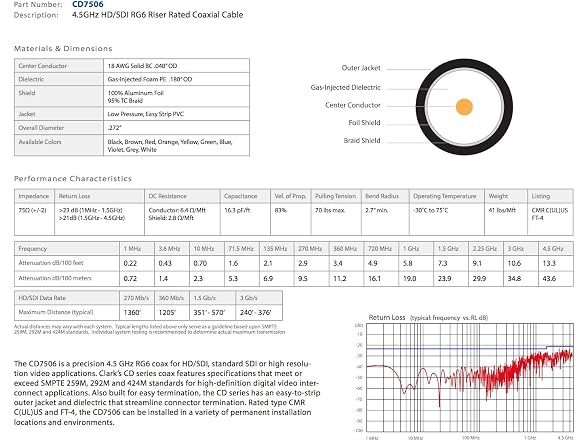The image size is (588, 441).
Task: Select the '18 AWG Solid BC .040" OD' cell
Action: pos(142,66)
